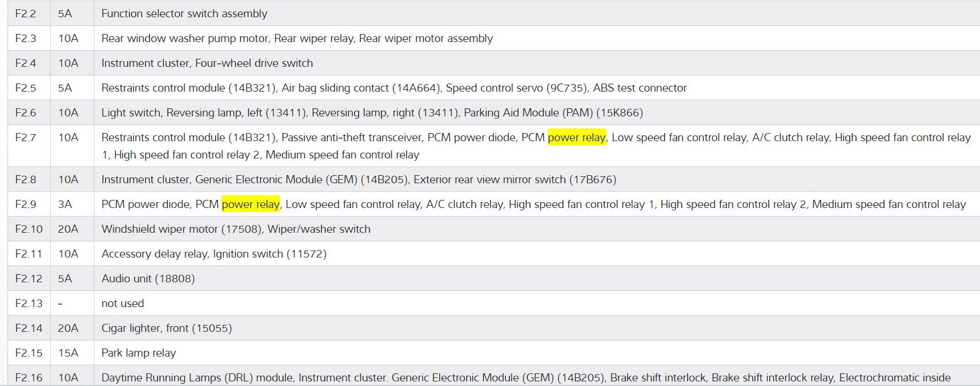Viewport: 980px width, 386px height.
Task: Click "Park lamp relay" description
Action: pos(139,353)
